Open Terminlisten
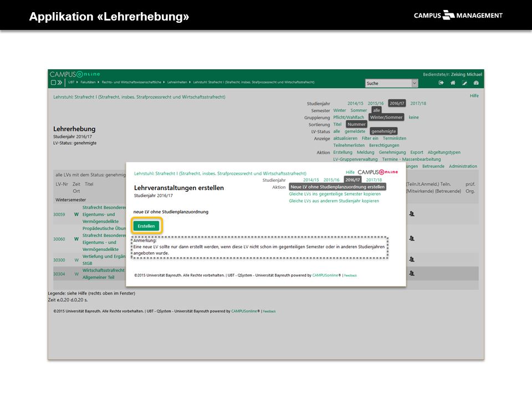 (x=395, y=139)
